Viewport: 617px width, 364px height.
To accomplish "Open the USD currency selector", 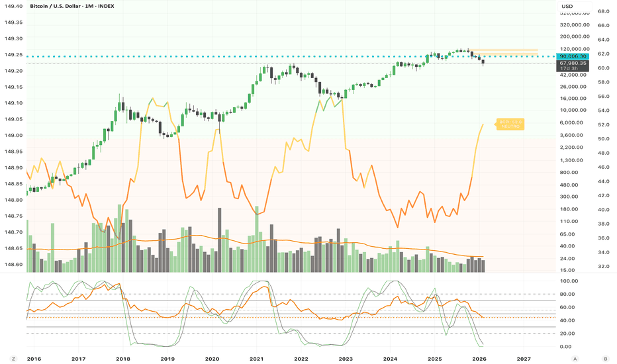I will click(x=574, y=7).
